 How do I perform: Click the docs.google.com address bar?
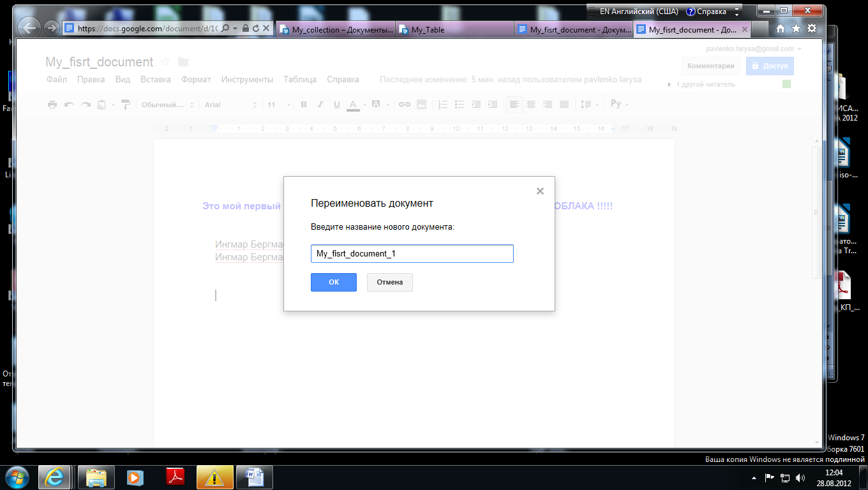148,29
